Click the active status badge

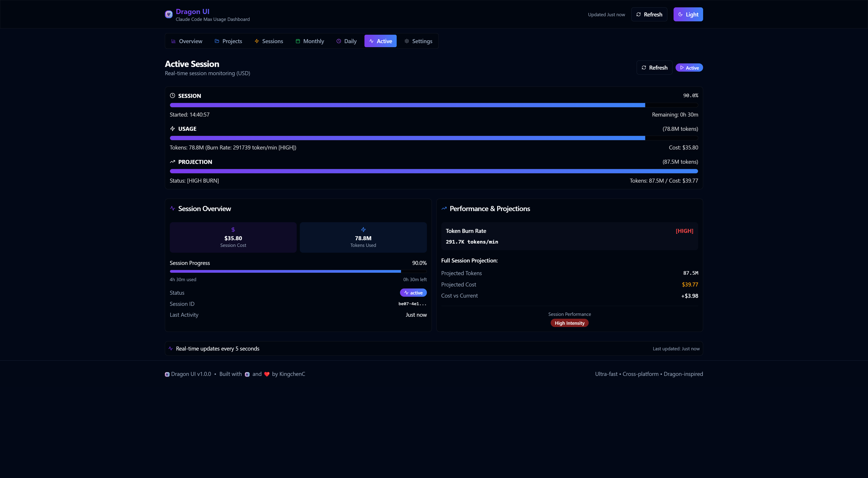tap(413, 293)
